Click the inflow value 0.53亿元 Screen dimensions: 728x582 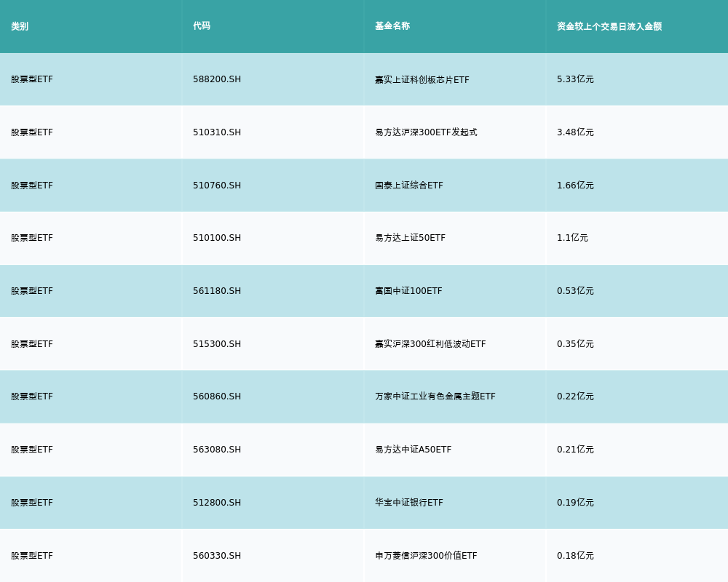point(575,291)
